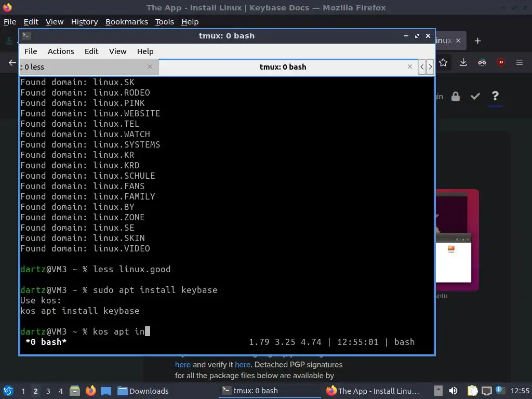Click the Ubuntu screenshot thumbnail on webpage
The image size is (532, 399).
[x=457, y=240]
